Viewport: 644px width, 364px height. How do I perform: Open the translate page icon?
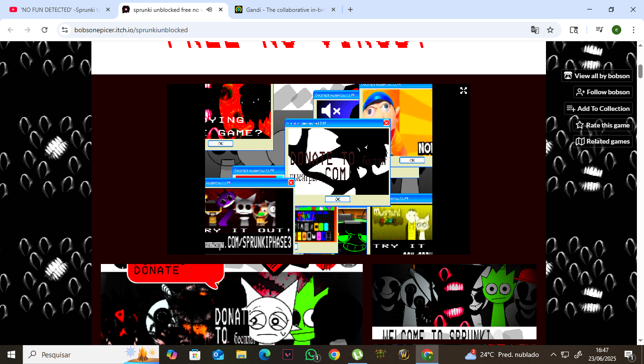click(535, 30)
